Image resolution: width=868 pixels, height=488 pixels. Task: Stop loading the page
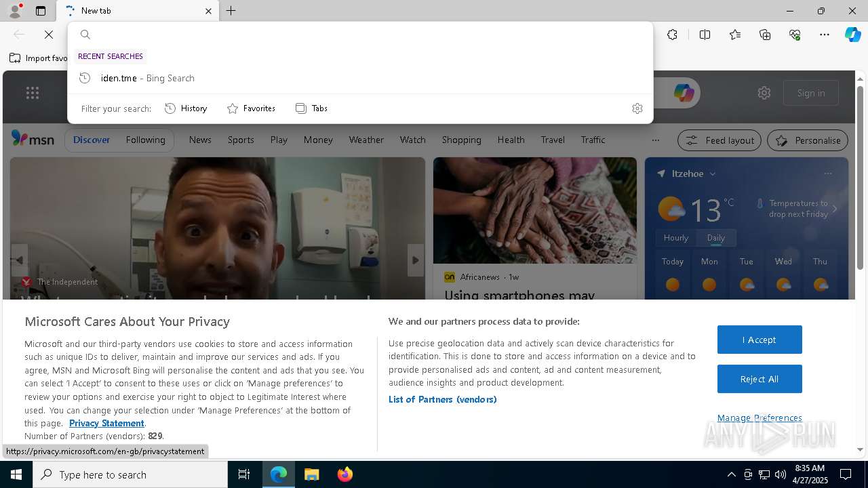point(49,35)
